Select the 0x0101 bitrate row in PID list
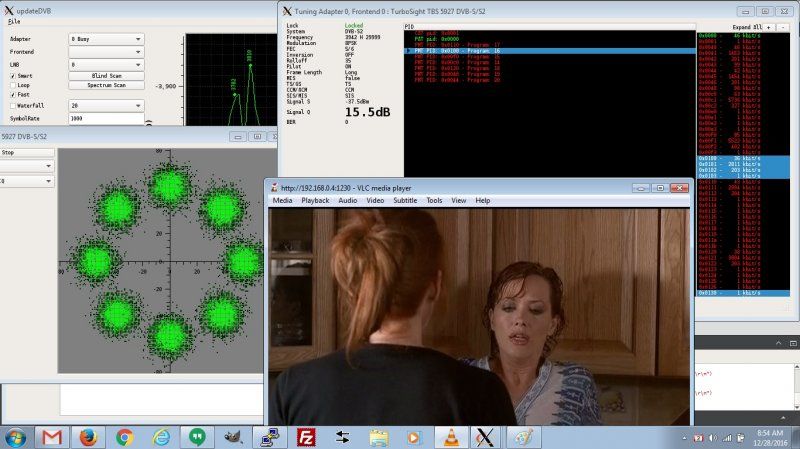Viewport: 800px width, 449px height. (743, 164)
